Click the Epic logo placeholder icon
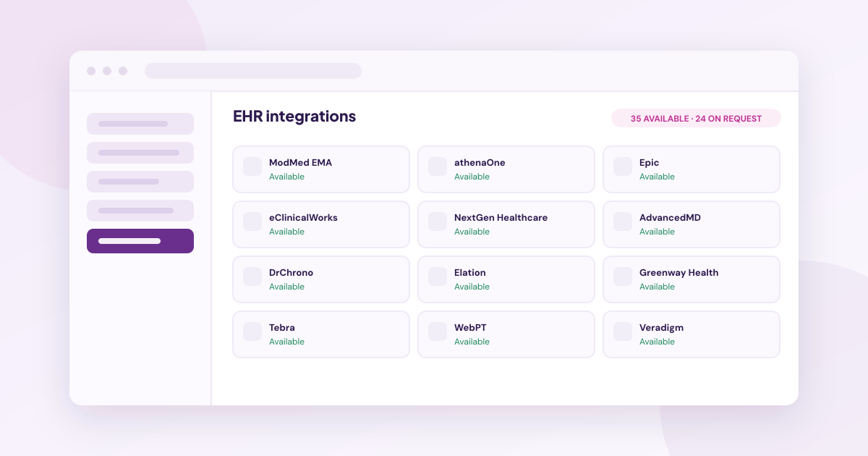 [x=623, y=166]
